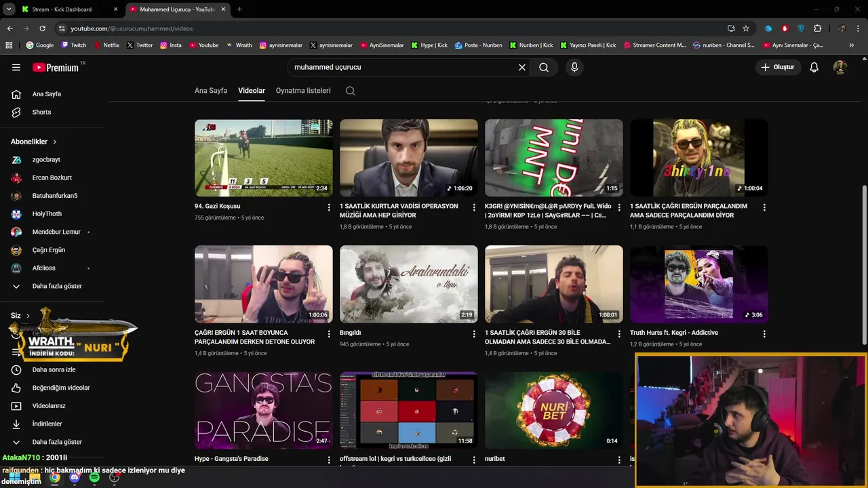Open three-dot menu for Parçalandım Ama Sadece video
Image resolution: width=868 pixels, height=488 pixels.
764,207
